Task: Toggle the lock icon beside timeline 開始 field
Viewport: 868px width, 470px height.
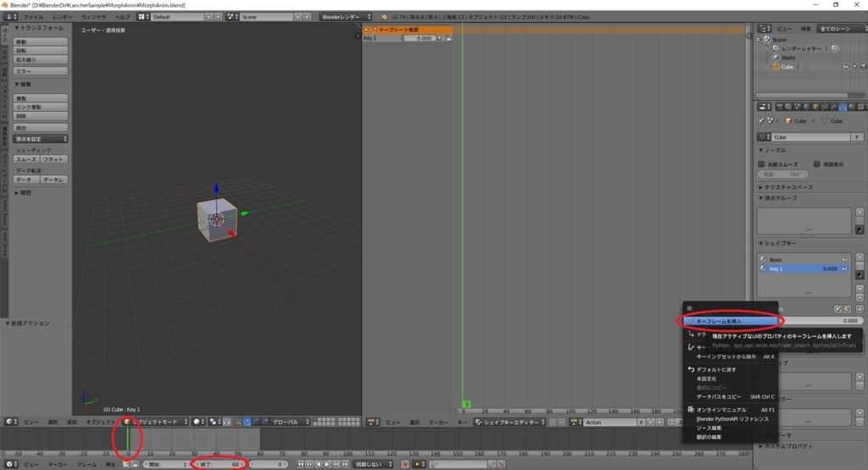Action: pos(135,464)
